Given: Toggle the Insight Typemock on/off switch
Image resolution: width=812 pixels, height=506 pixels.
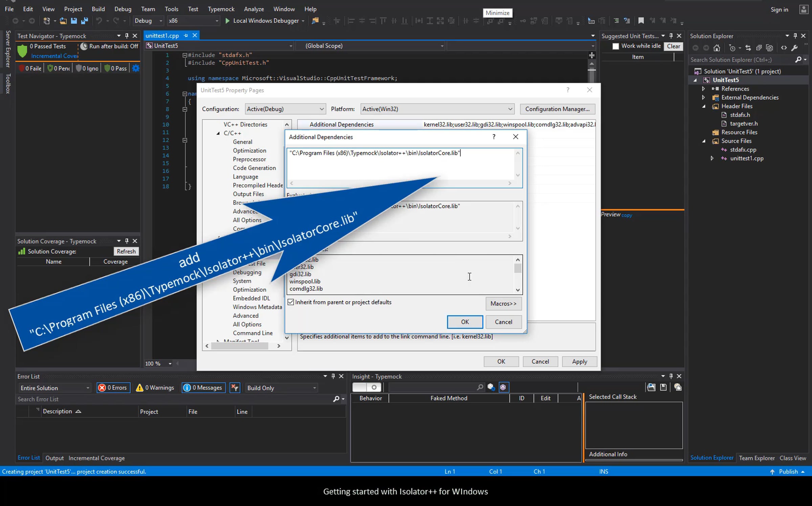Looking at the screenshot, I should [x=367, y=387].
